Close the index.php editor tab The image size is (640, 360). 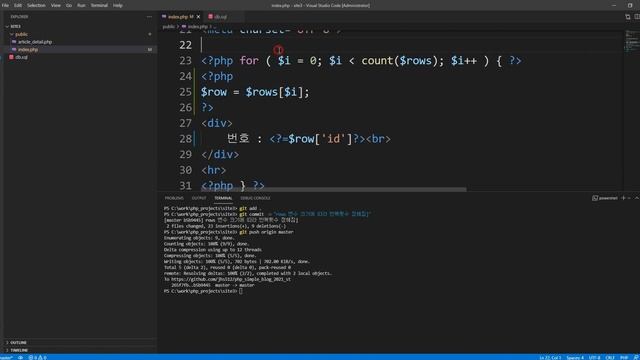(x=198, y=17)
